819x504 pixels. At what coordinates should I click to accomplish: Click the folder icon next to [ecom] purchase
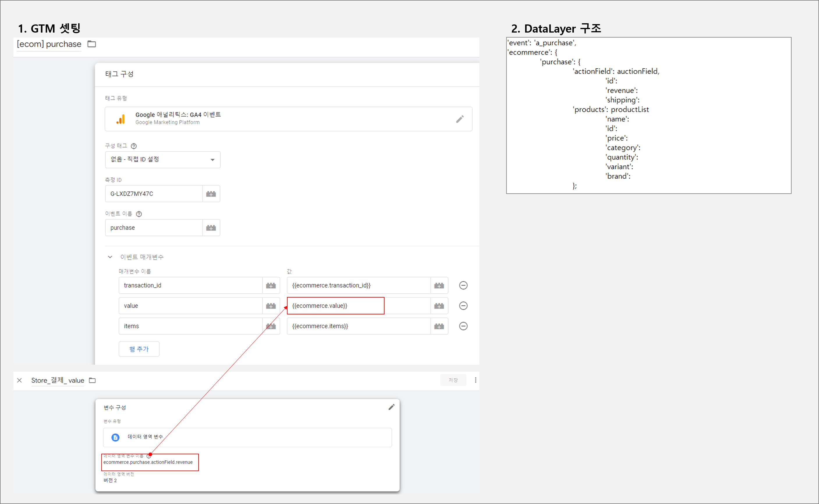(92, 44)
